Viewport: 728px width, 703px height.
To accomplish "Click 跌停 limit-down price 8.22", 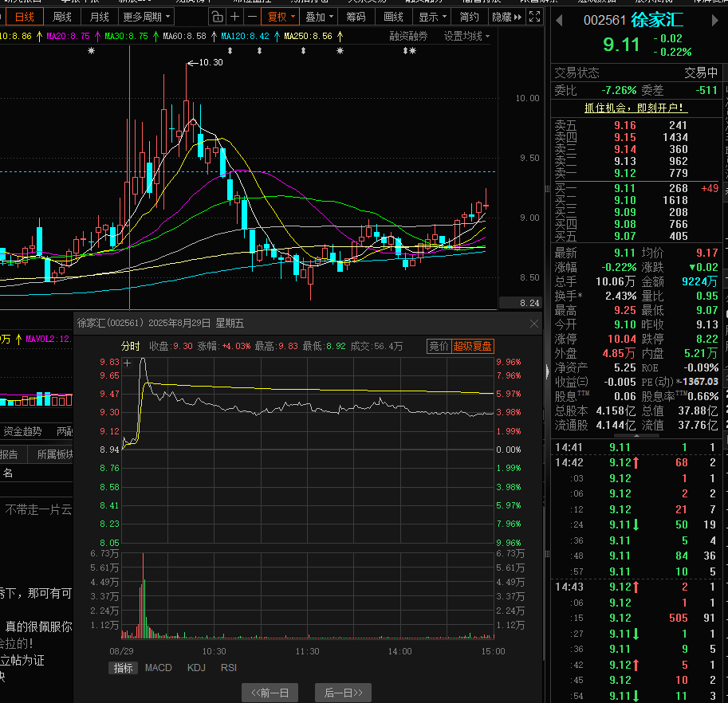I will 707,340.
